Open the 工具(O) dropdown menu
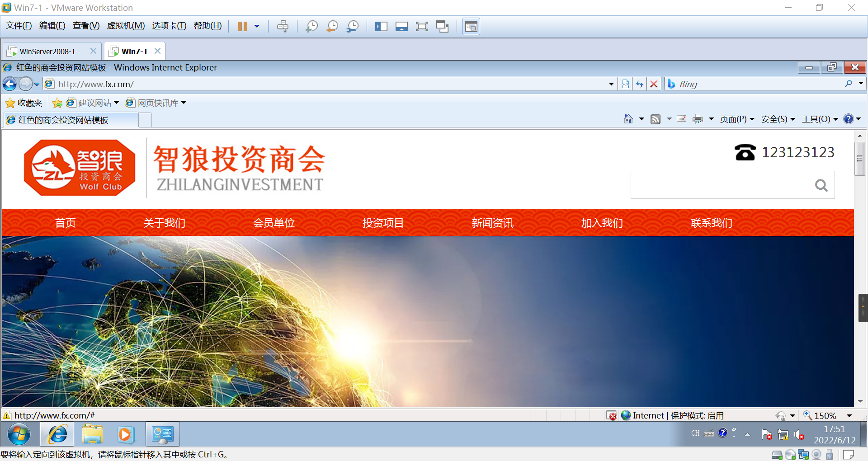 (x=820, y=119)
